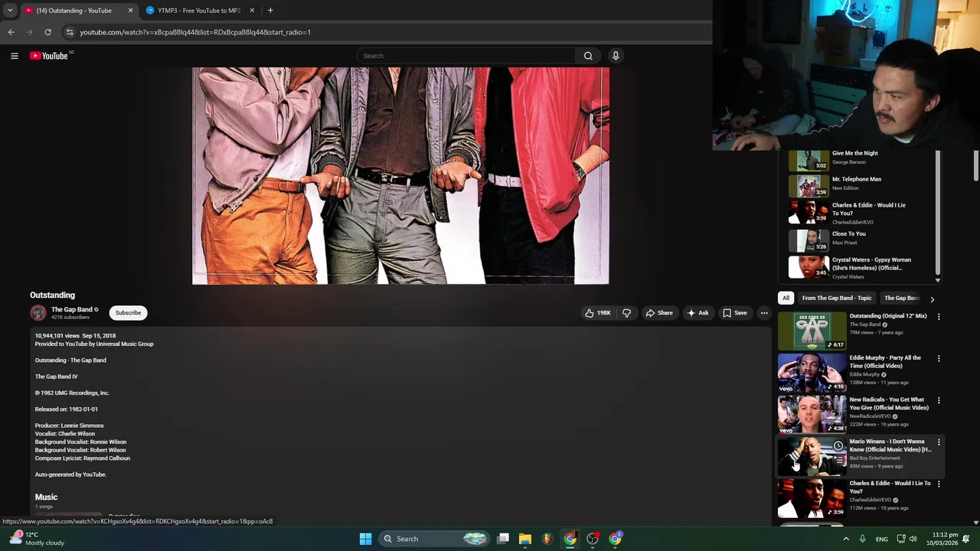Open The Gap Band channel name link

pyautogui.click(x=72, y=310)
